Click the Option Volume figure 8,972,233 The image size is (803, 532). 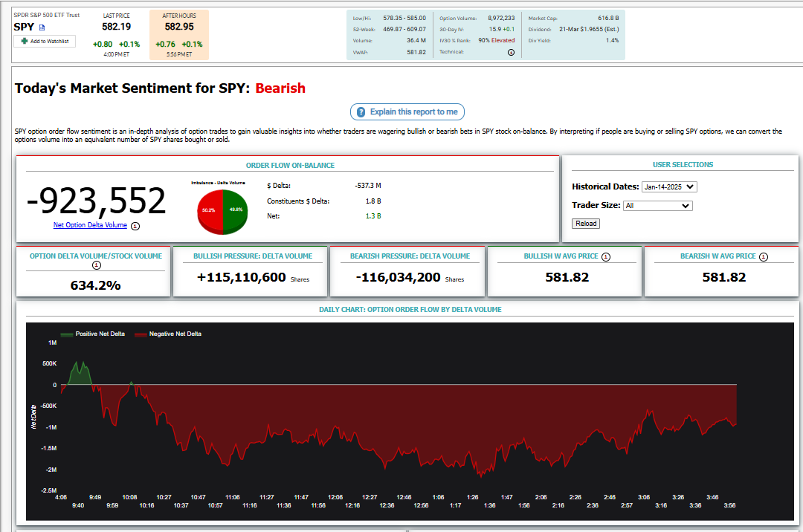pyautogui.click(x=501, y=18)
